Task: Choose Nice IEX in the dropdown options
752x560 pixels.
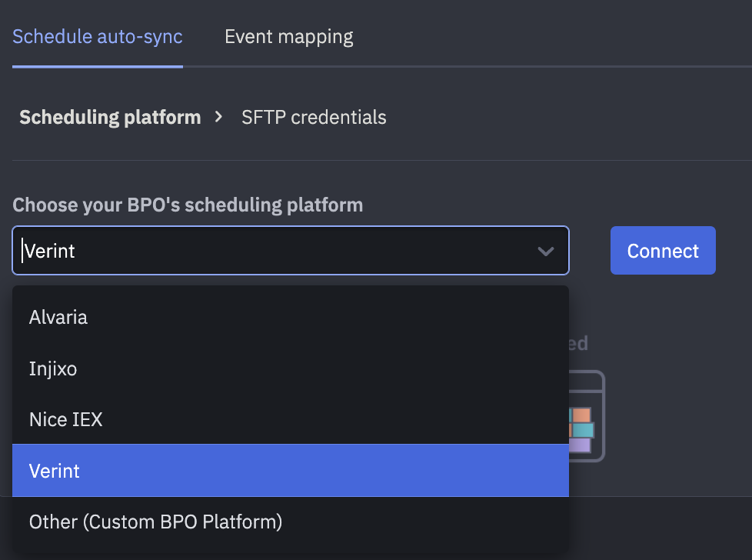Action: (x=66, y=419)
